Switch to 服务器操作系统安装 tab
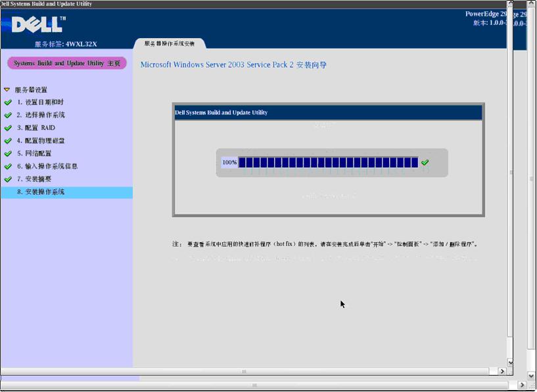The width and height of the screenshot is (537, 392). (170, 44)
